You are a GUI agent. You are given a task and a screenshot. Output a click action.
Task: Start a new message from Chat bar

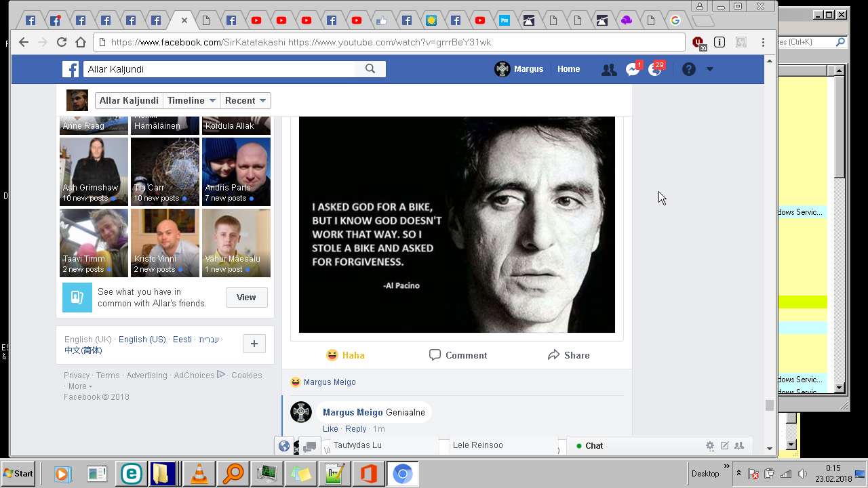(725, 445)
